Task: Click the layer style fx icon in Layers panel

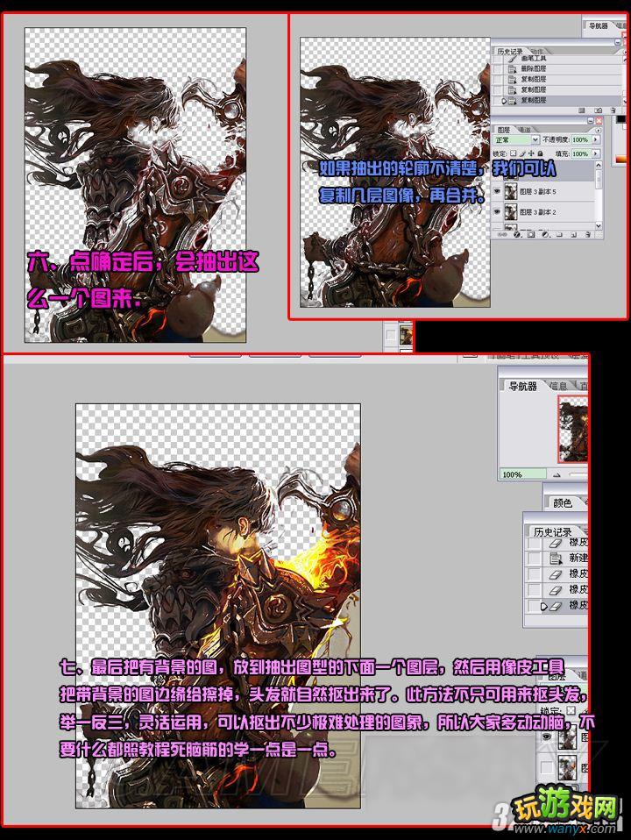Action: (517, 235)
